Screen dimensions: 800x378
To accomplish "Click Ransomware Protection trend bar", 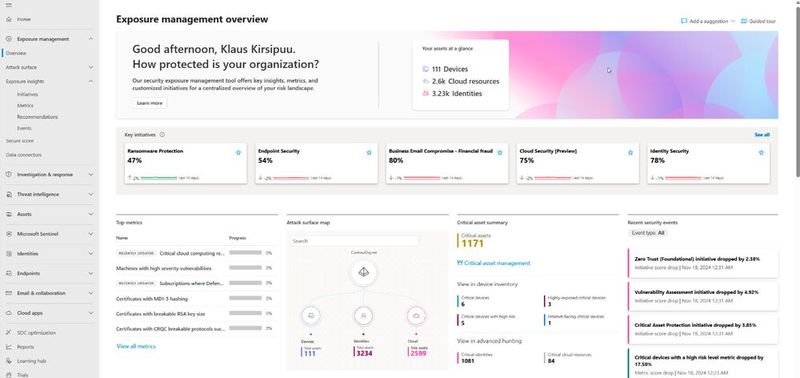I will click(158, 178).
